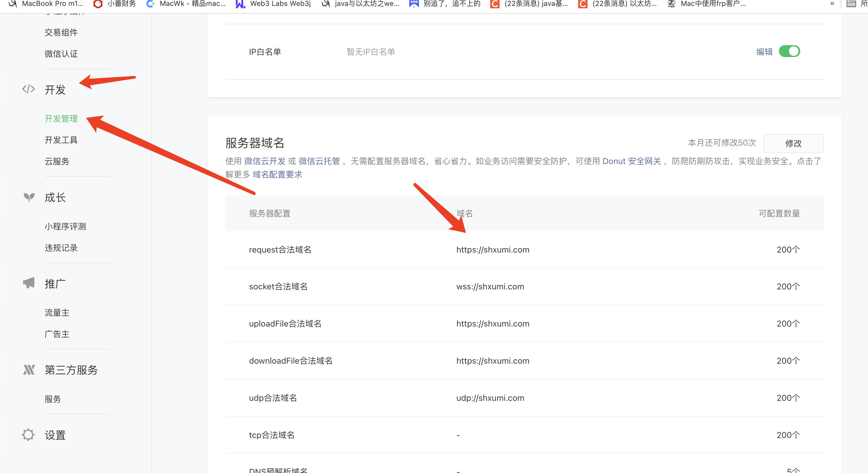Click the 可配置数量 column header
Image resolution: width=868 pixels, height=473 pixels.
click(x=779, y=213)
